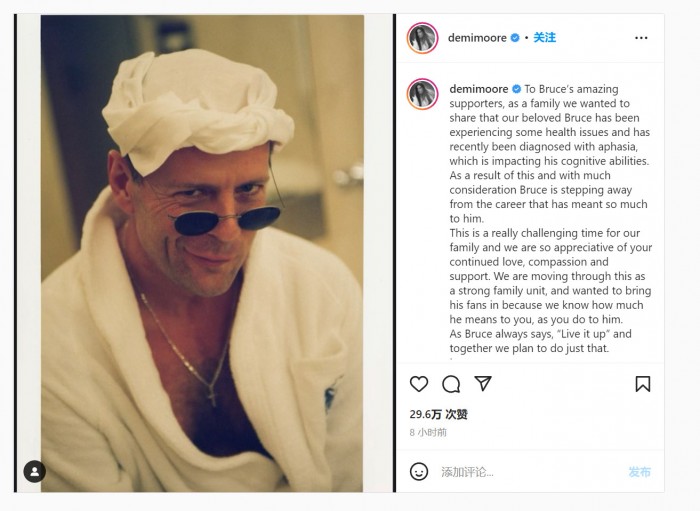Click the caption text about Bruce
Image resolution: width=700 pixels, height=511 pixels.
550,219
